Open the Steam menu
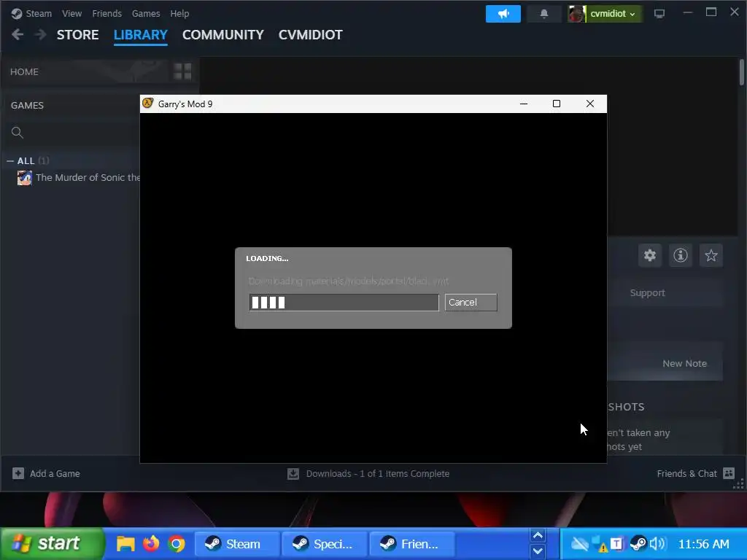The image size is (747, 560). click(39, 13)
